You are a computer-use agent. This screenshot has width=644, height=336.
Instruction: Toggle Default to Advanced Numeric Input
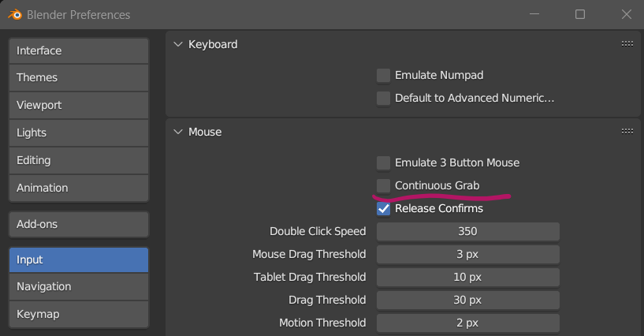384,99
